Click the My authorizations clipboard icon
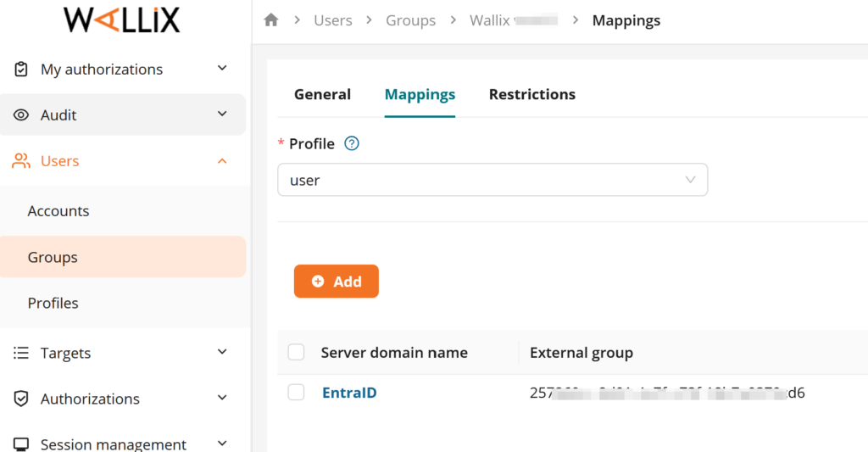Viewport: 868px width, 452px height. point(21,70)
